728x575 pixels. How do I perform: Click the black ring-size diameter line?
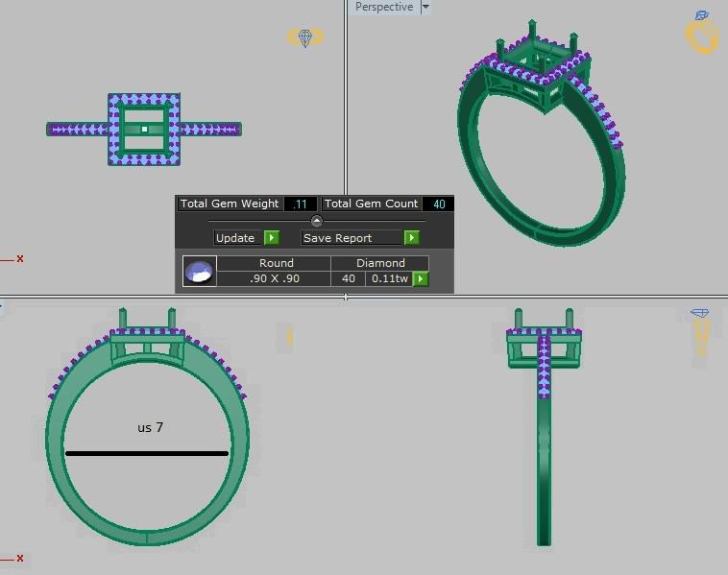(147, 453)
